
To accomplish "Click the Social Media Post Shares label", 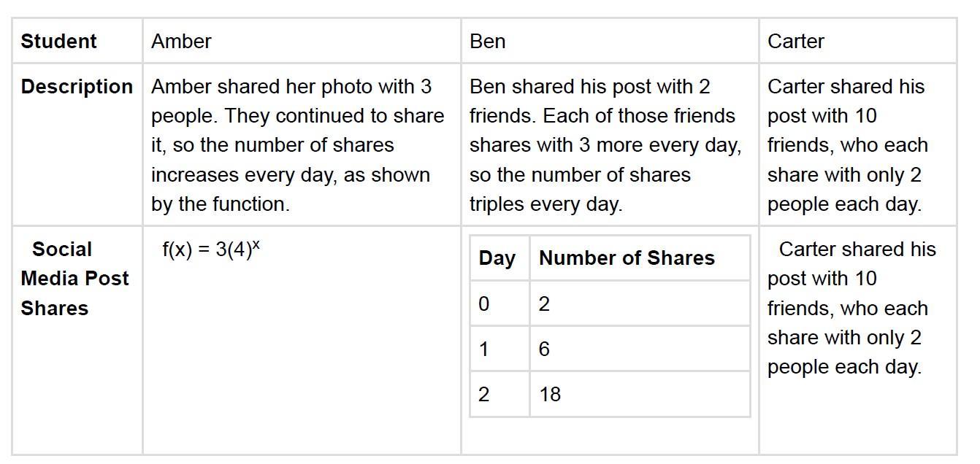I will (74, 278).
